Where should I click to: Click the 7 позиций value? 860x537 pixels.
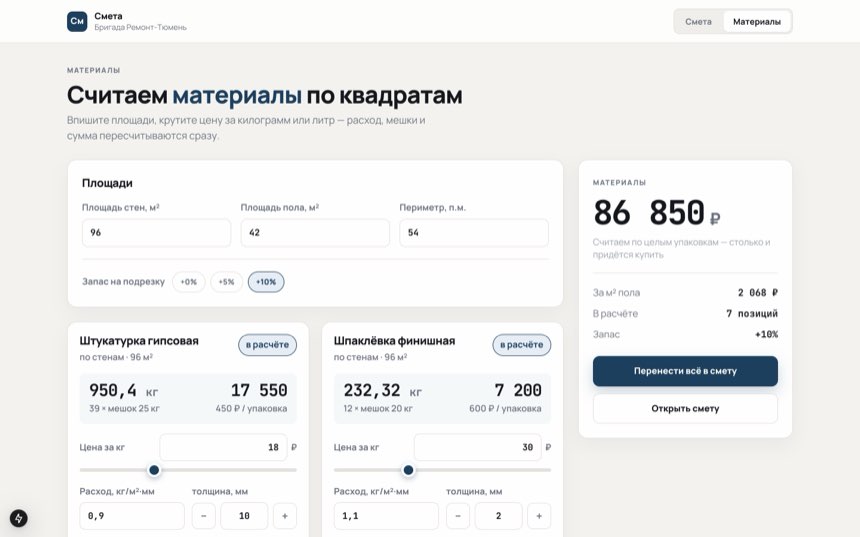pyautogui.click(x=752, y=313)
